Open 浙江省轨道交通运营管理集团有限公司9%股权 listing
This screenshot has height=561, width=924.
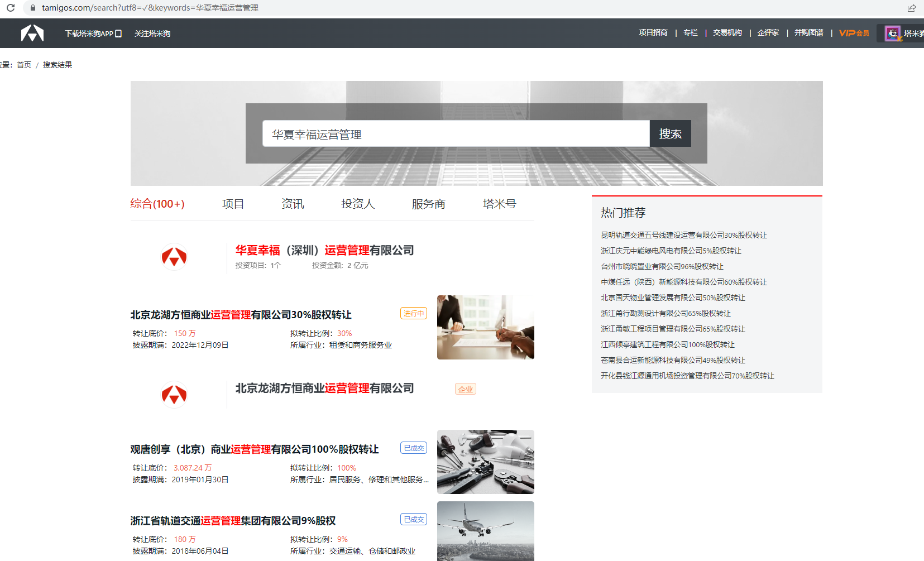(233, 521)
